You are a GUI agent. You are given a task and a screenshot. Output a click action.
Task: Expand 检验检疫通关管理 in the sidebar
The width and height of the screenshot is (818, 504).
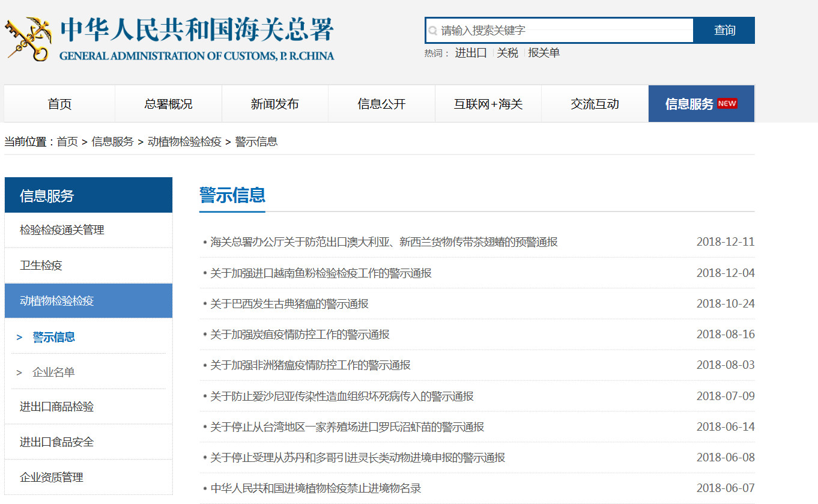tap(62, 230)
